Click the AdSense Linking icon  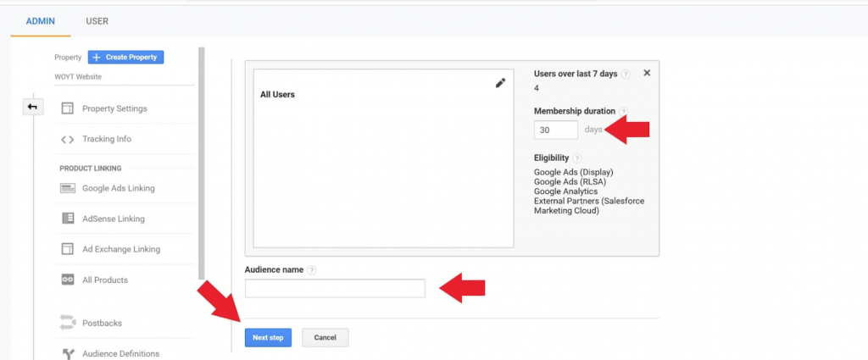68,219
